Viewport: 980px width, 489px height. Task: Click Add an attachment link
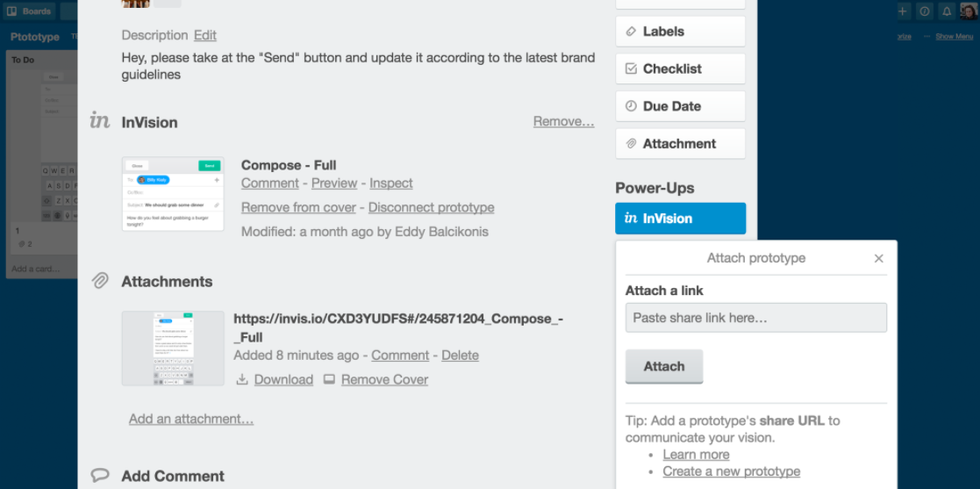coord(191,419)
